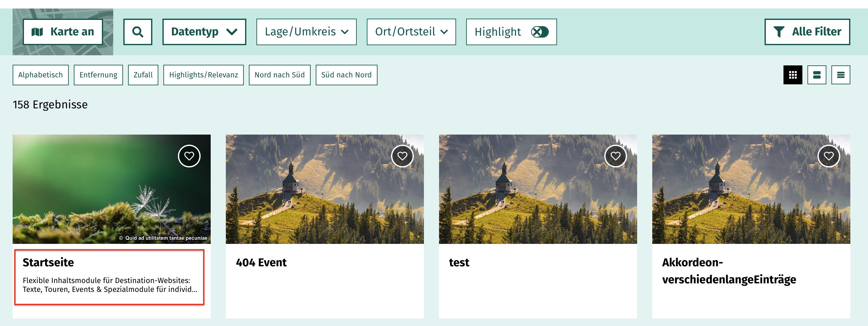
Task: Favorite the Akkordeon card heart icon
Action: pos(829,156)
